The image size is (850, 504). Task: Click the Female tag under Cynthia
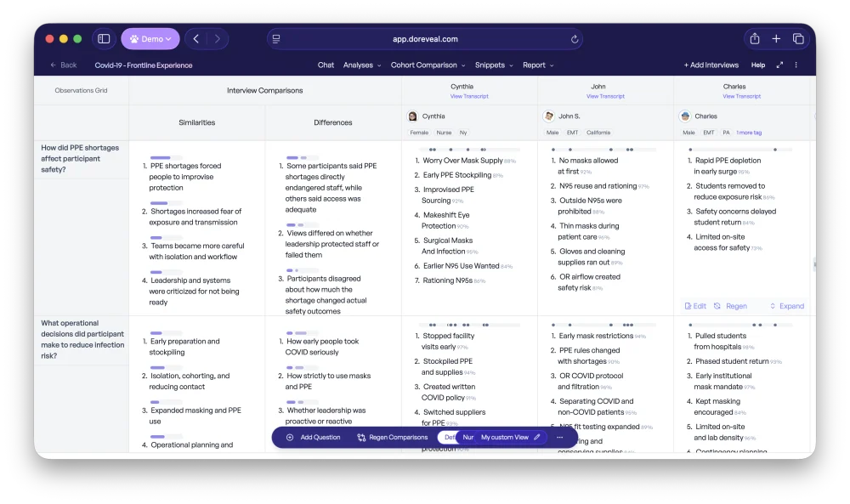[419, 133]
